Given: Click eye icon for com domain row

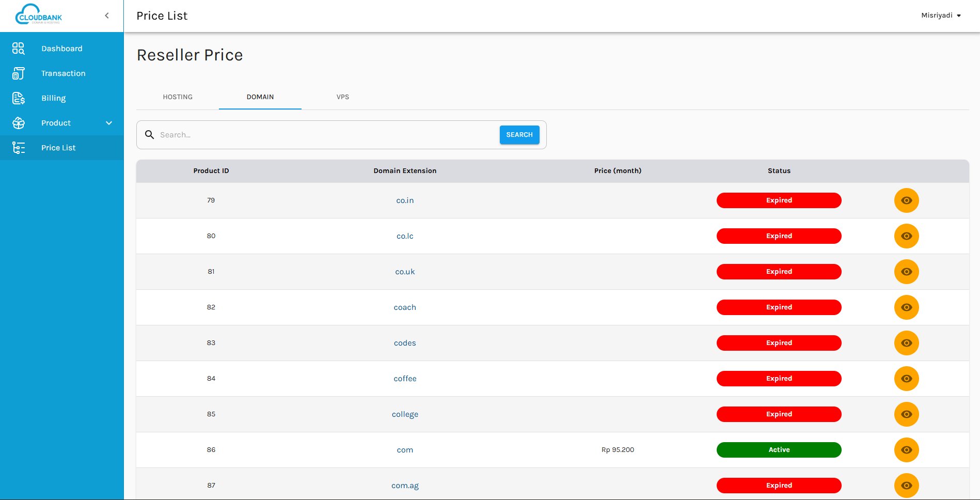Looking at the screenshot, I should [906, 450].
